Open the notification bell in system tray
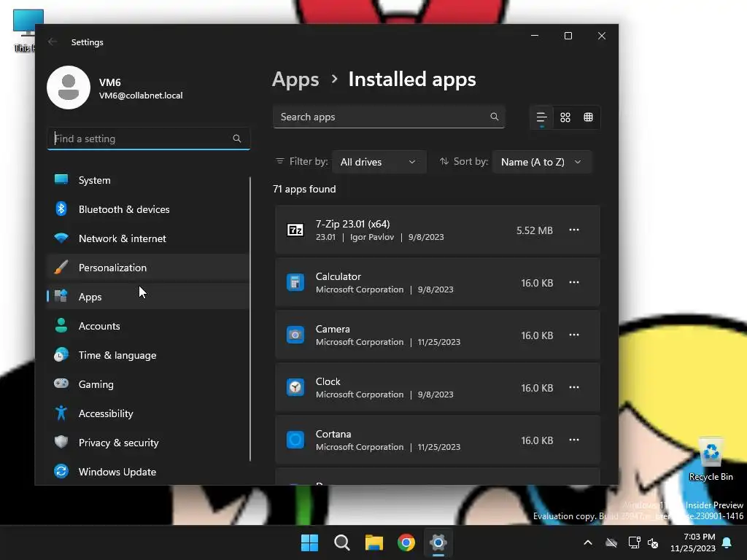747x560 pixels. (727, 542)
